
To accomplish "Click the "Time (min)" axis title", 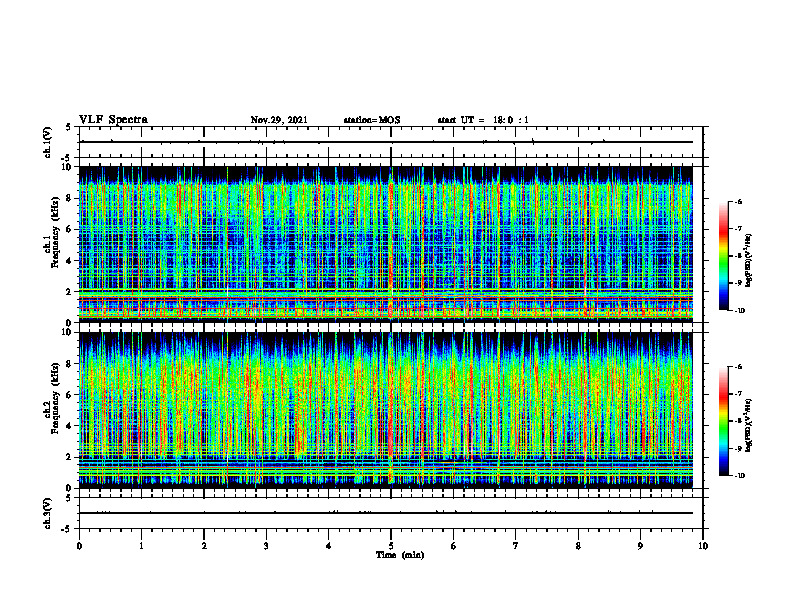I will coord(400,555).
